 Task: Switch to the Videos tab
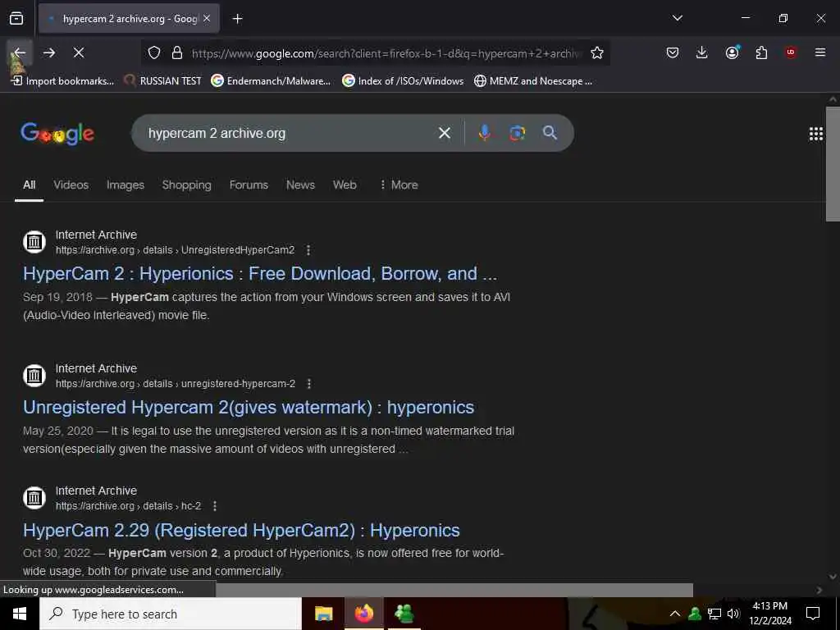(x=71, y=185)
